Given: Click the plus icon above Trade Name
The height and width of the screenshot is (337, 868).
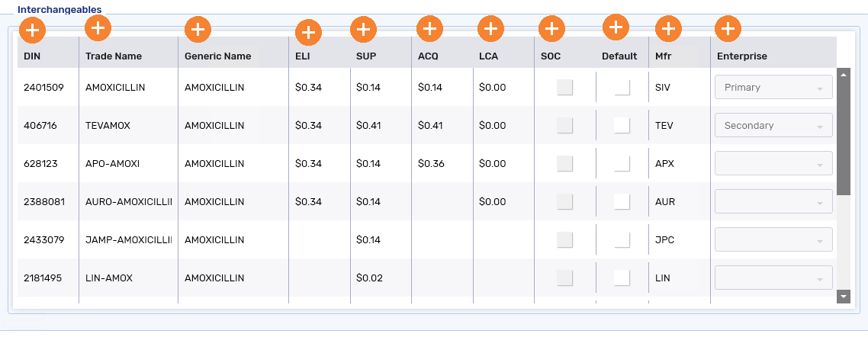Looking at the screenshot, I should (98, 27).
